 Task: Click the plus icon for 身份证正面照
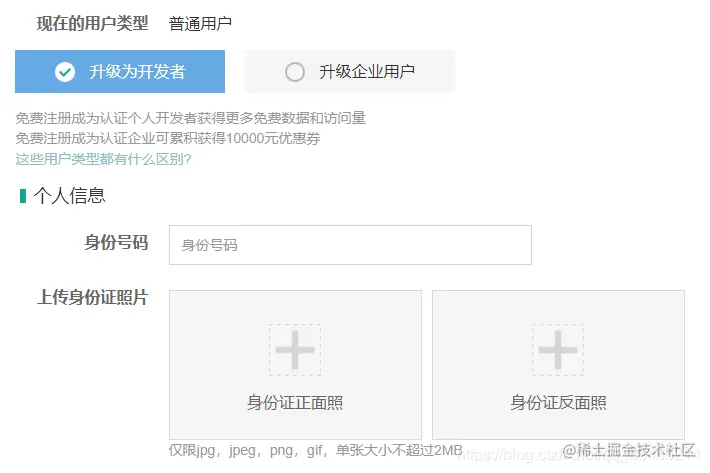295,350
